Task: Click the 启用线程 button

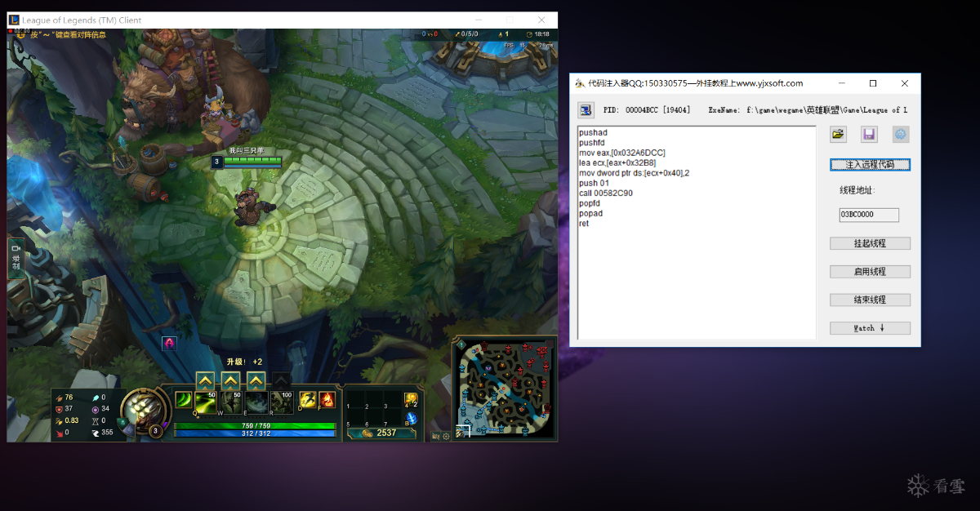Action: coord(870,272)
